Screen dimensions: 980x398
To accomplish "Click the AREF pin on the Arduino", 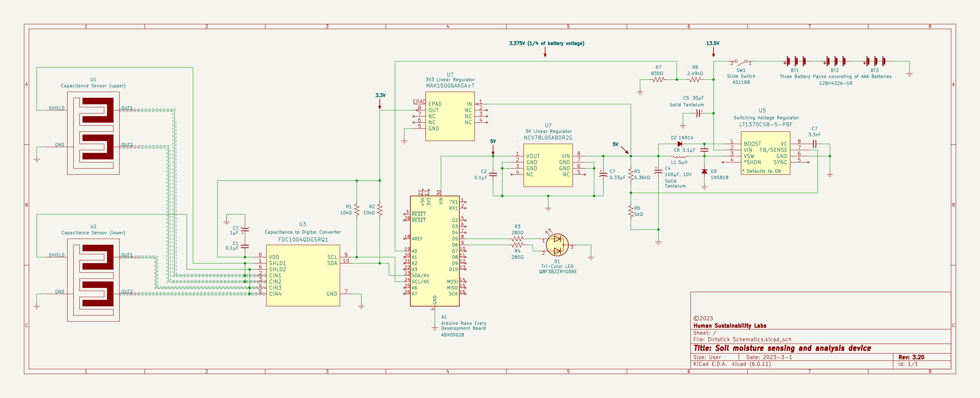I will [x=417, y=239].
